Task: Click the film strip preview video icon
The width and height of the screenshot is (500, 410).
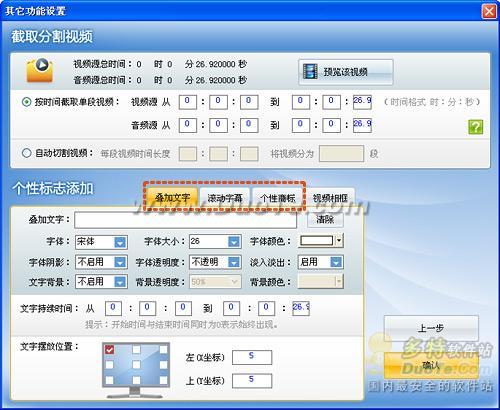Action: pos(310,71)
